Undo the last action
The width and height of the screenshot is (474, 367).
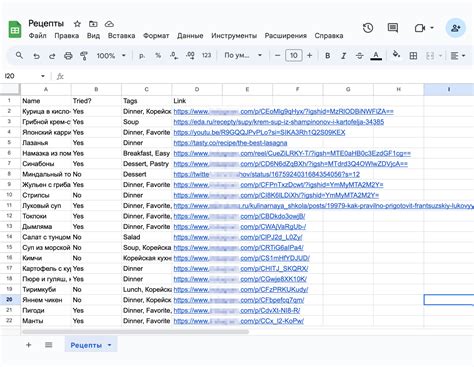point(36,56)
